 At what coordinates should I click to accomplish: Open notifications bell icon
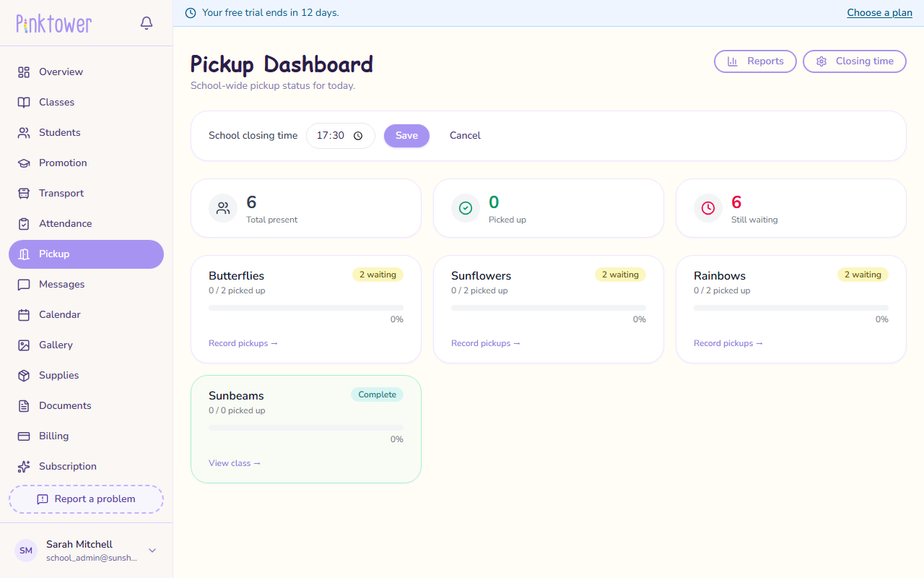coord(147,23)
